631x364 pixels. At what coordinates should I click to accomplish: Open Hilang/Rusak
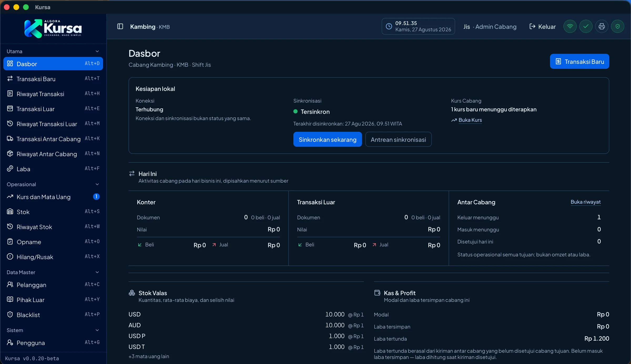(53, 257)
